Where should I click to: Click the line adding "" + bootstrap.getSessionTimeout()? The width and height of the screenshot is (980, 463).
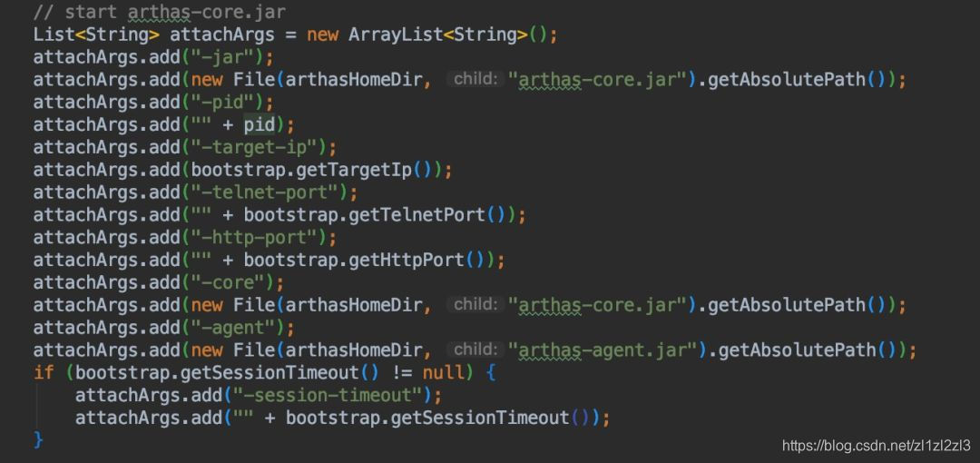(x=342, y=418)
